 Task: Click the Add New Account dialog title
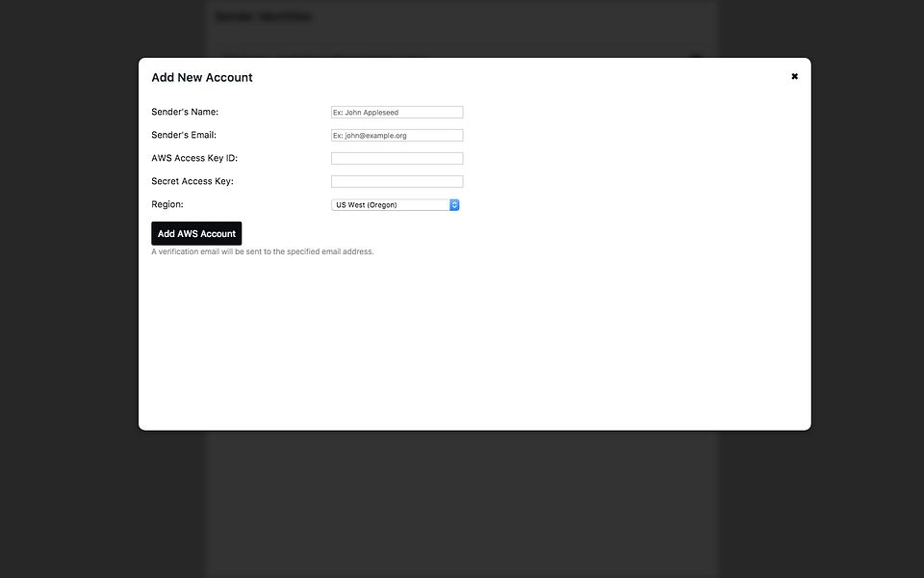click(x=202, y=77)
